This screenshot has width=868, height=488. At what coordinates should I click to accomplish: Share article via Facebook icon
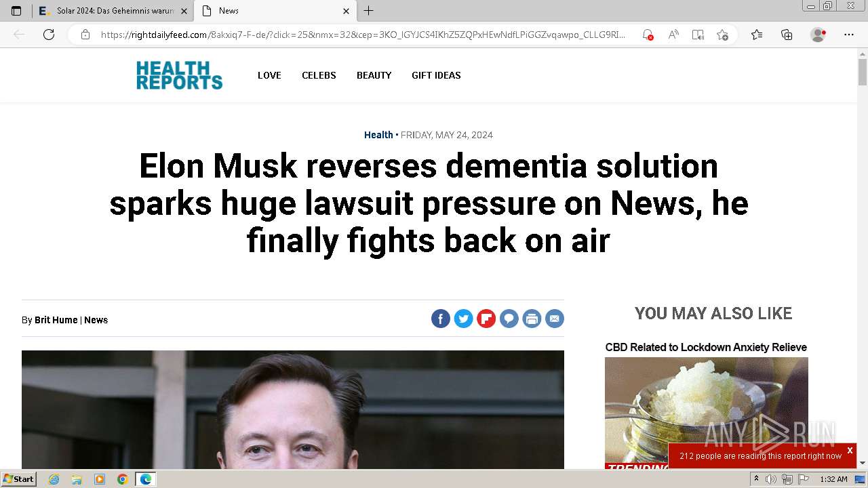[x=441, y=319]
